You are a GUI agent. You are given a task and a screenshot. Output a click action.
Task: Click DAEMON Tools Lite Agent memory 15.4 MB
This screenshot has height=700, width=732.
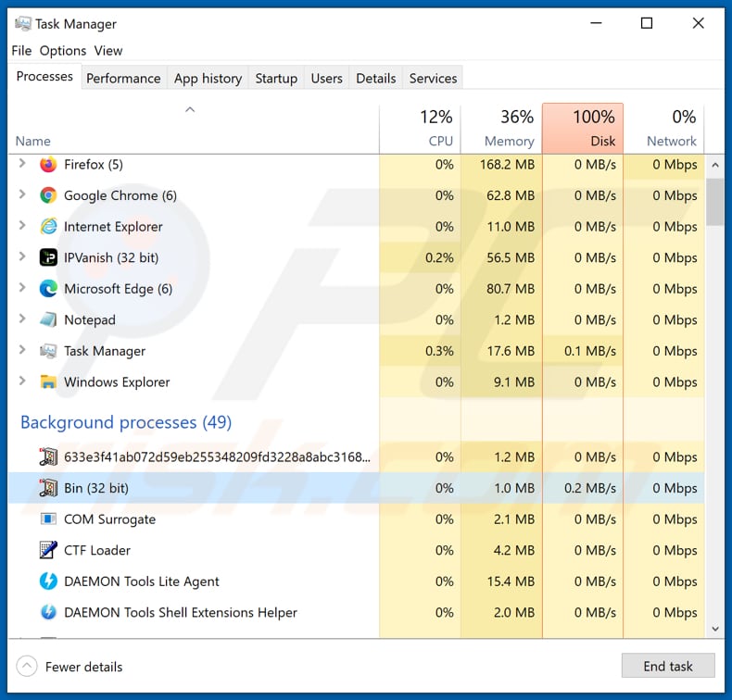point(511,581)
